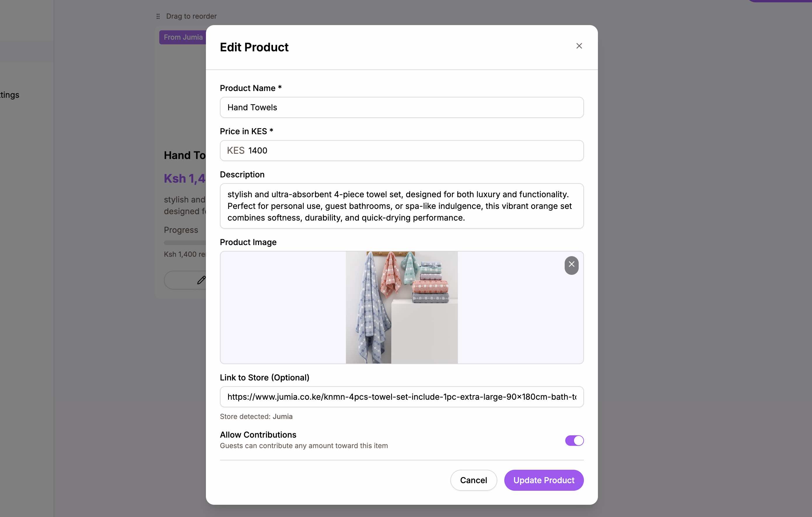Image resolution: width=812 pixels, height=517 pixels.
Task: Click into the Product Name field
Action: click(x=401, y=107)
